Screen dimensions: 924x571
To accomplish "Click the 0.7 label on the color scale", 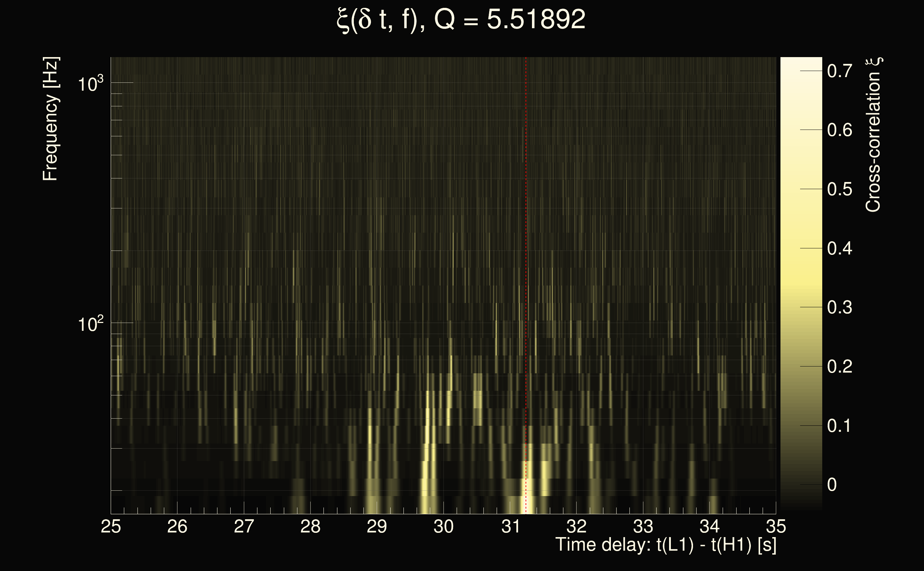I will [839, 71].
